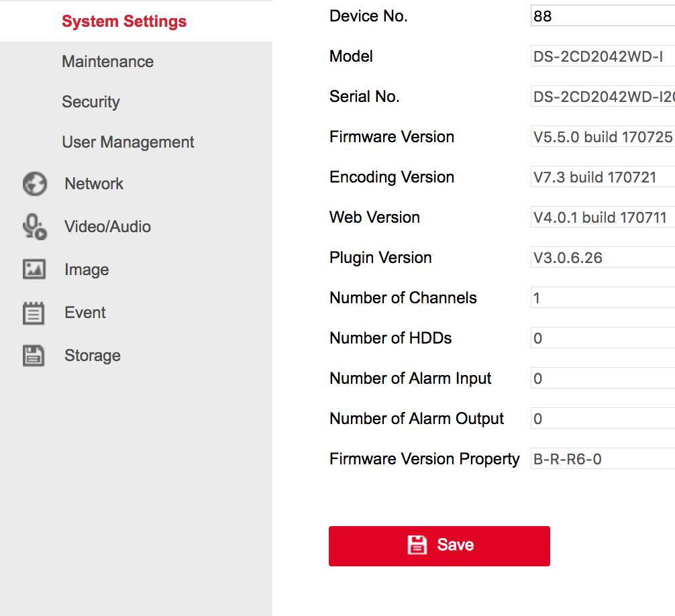Viewport: 675px width, 616px height.
Task: Select the Plugin Version field
Action: (x=602, y=258)
